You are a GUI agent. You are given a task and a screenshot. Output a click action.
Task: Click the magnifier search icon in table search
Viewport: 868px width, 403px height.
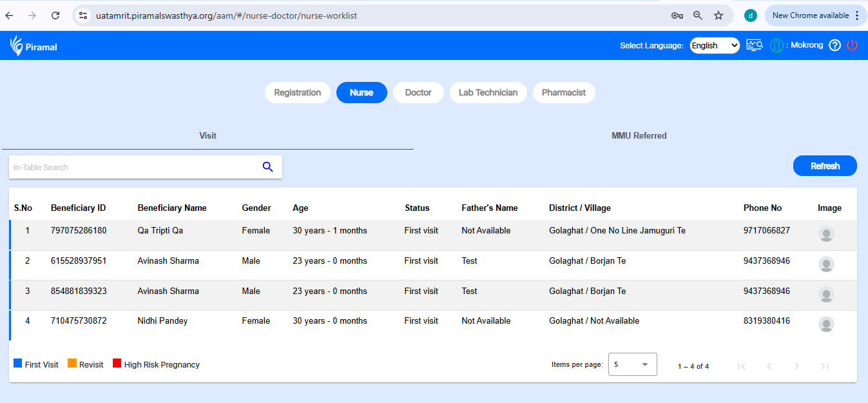pyautogui.click(x=268, y=167)
